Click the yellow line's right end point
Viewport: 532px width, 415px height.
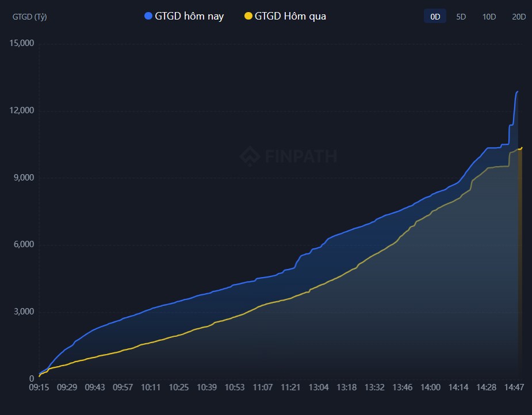[521, 148]
